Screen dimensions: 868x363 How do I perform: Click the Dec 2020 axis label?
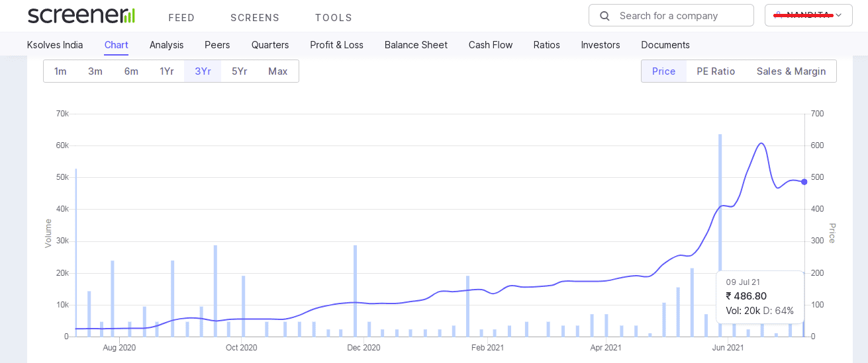[x=363, y=347]
